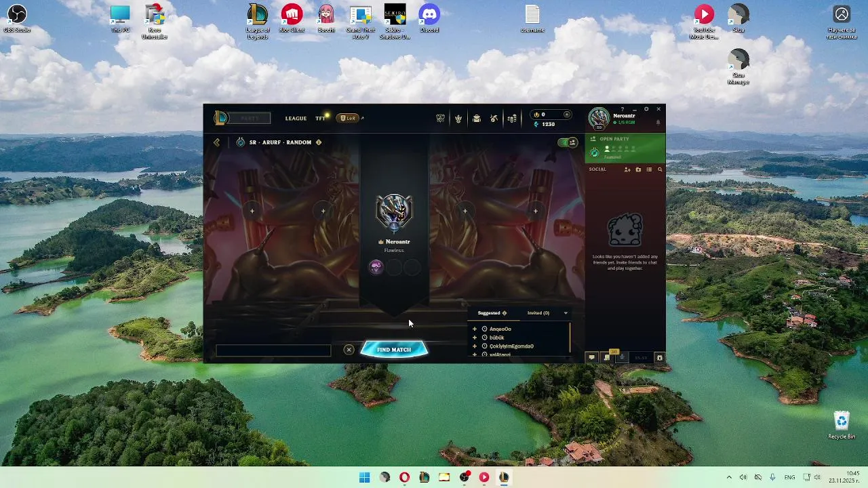The width and height of the screenshot is (868, 488).
Task: Open the chat bubble icon
Action: pyautogui.click(x=591, y=357)
